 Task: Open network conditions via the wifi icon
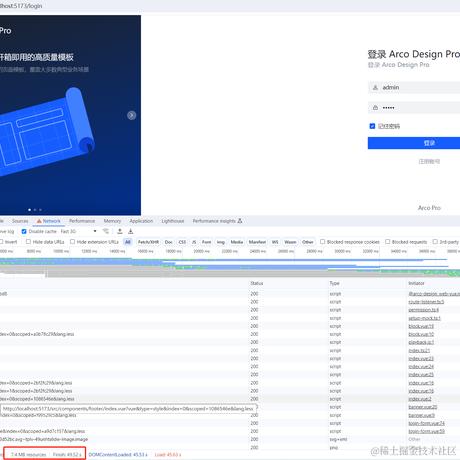[106, 231]
